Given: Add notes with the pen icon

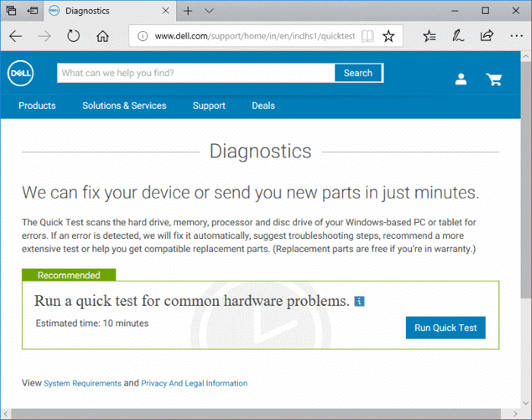Looking at the screenshot, I should click(458, 36).
